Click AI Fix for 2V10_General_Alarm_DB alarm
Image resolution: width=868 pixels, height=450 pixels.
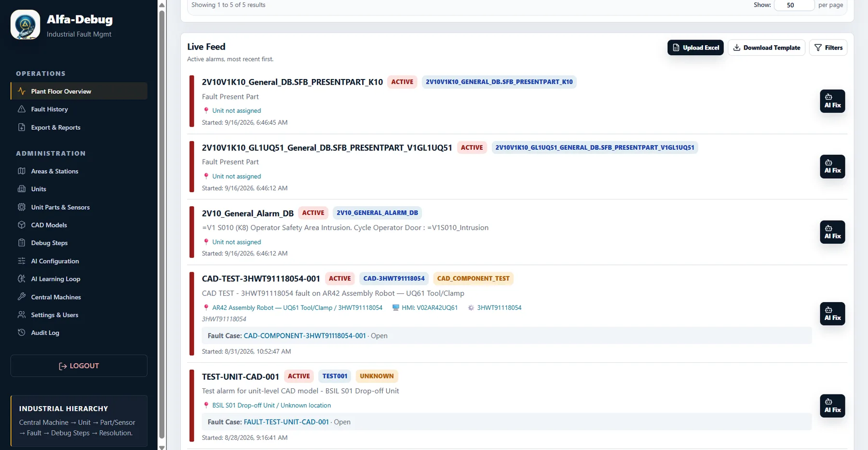[x=832, y=232]
